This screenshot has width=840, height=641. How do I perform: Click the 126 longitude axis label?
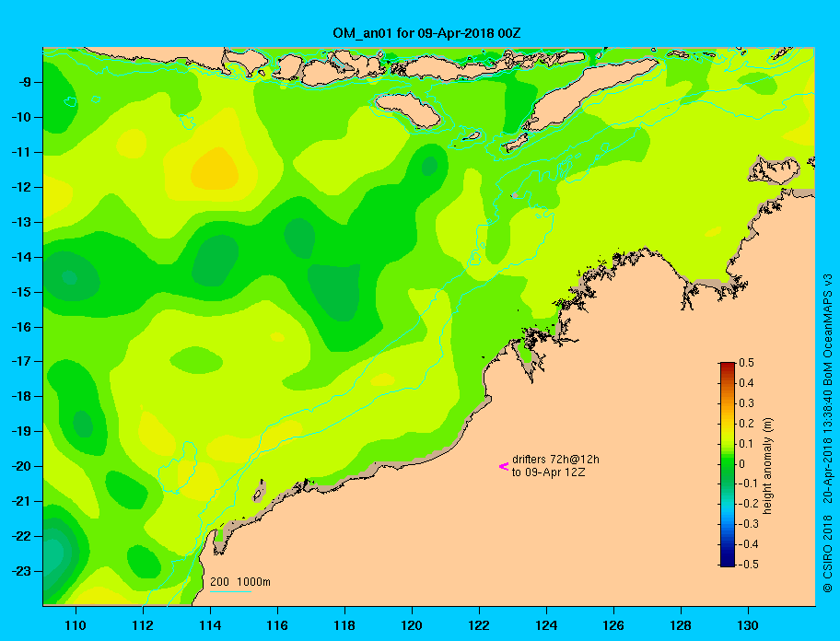(613, 625)
